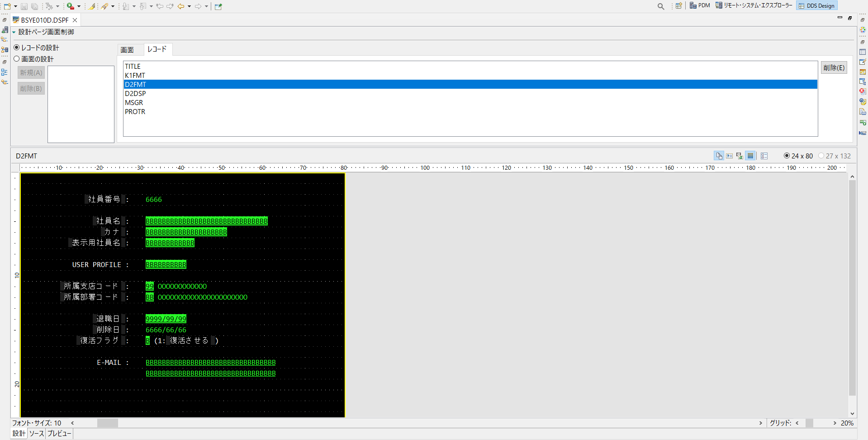Click the USER PROFILE field in design
868x440 pixels.
(166, 264)
